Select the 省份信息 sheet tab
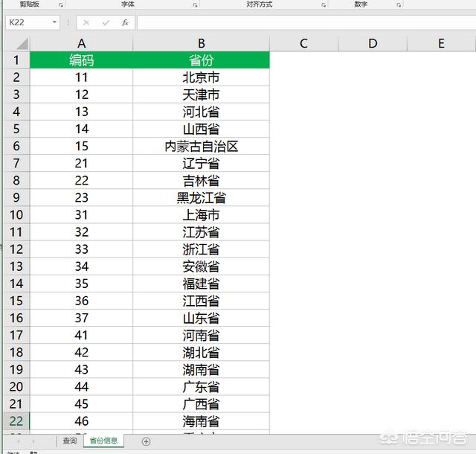 pos(104,441)
